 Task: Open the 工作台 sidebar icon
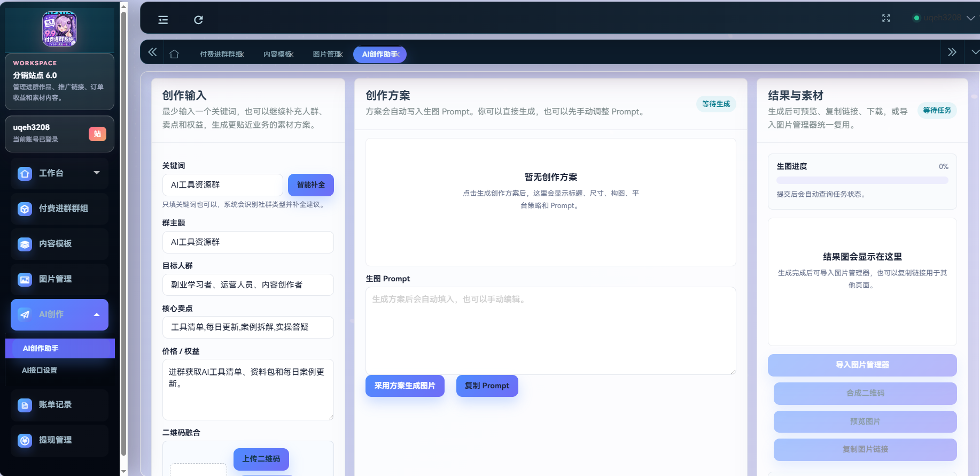click(x=25, y=173)
